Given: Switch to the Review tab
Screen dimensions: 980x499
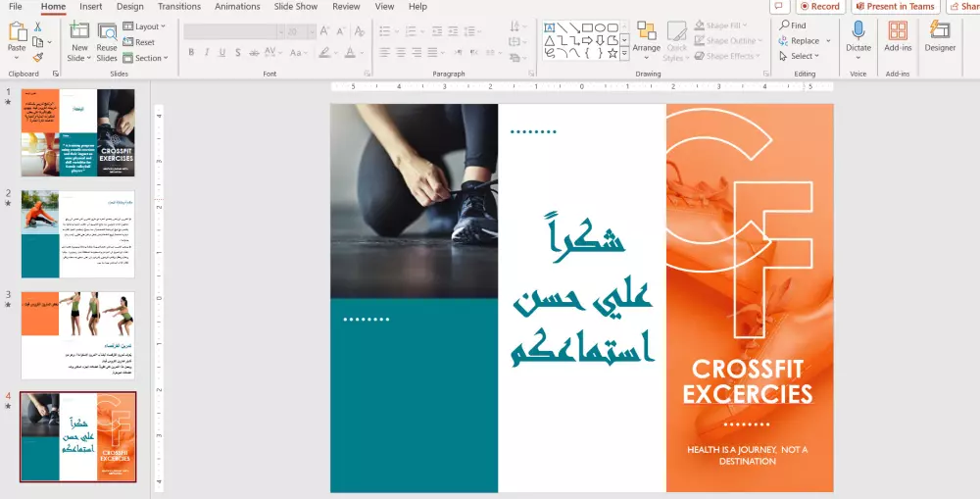Looking at the screenshot, I should tap(346, 6).
